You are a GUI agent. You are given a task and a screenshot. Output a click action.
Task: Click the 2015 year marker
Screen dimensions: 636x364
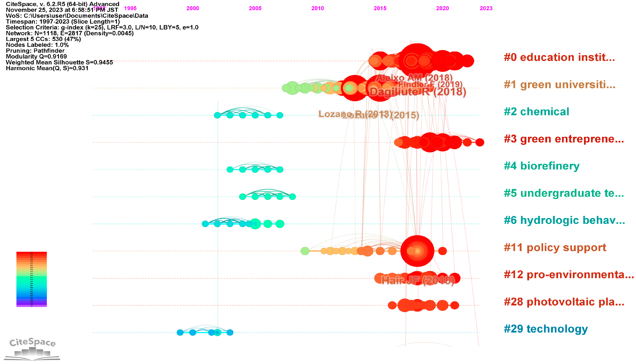coord(380,8)
